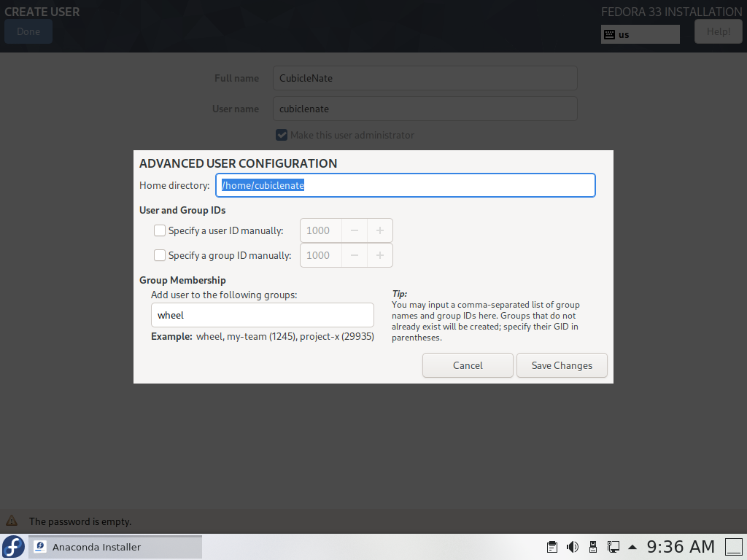Click the group membership input containing wheel
This screenshot has height=560, width=747.
tap(262, 314)
